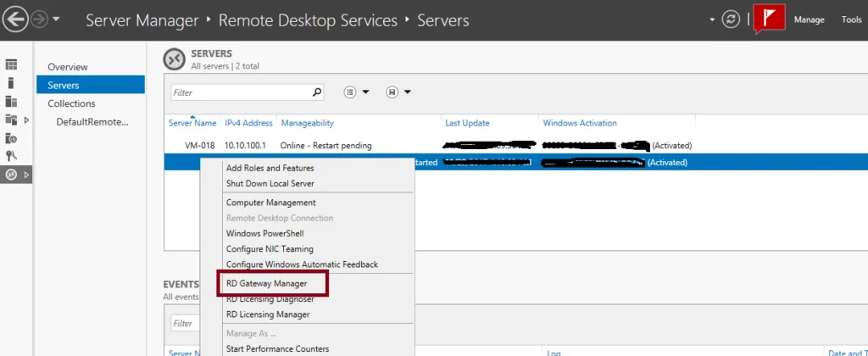Open the Manage menu
The image size is (868, 356).
(809, 20)
